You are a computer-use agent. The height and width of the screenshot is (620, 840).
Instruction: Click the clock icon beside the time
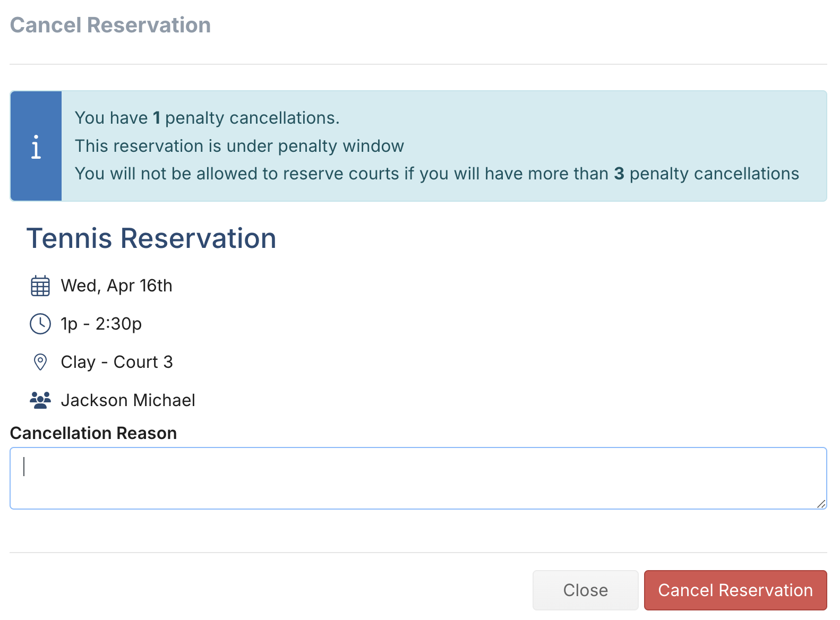coord(40,324)
